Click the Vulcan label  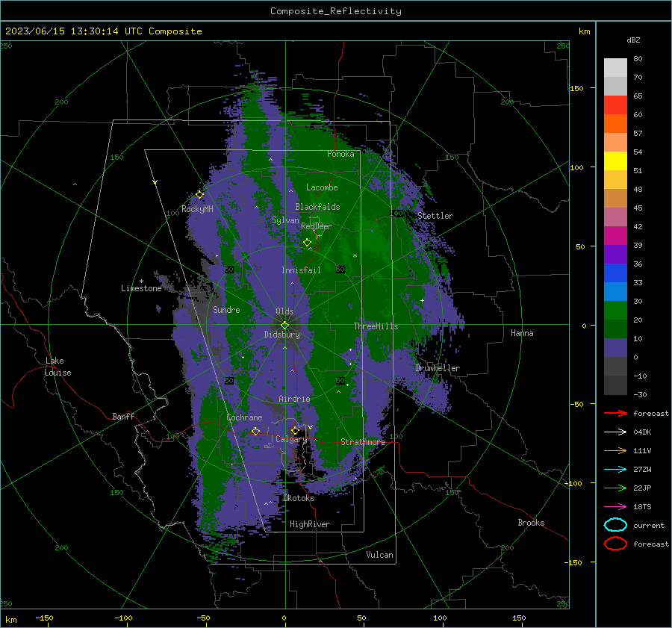click(380, 555)
